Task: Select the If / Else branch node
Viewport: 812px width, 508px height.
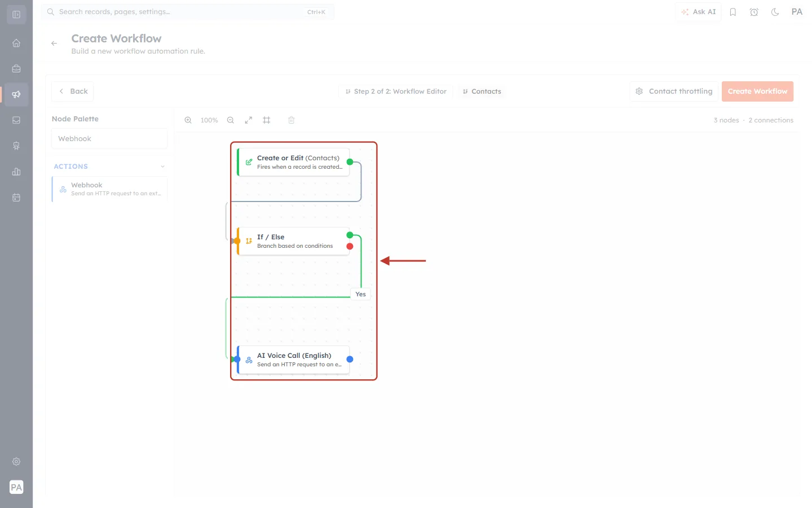Action: (x=293, y=241)
